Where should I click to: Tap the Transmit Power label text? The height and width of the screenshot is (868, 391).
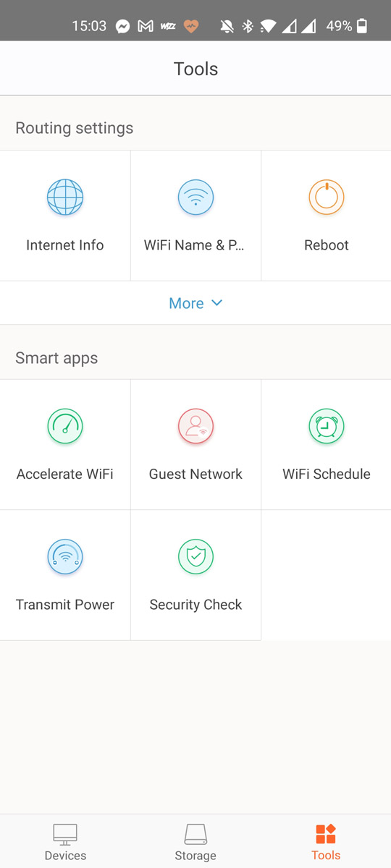65,605
